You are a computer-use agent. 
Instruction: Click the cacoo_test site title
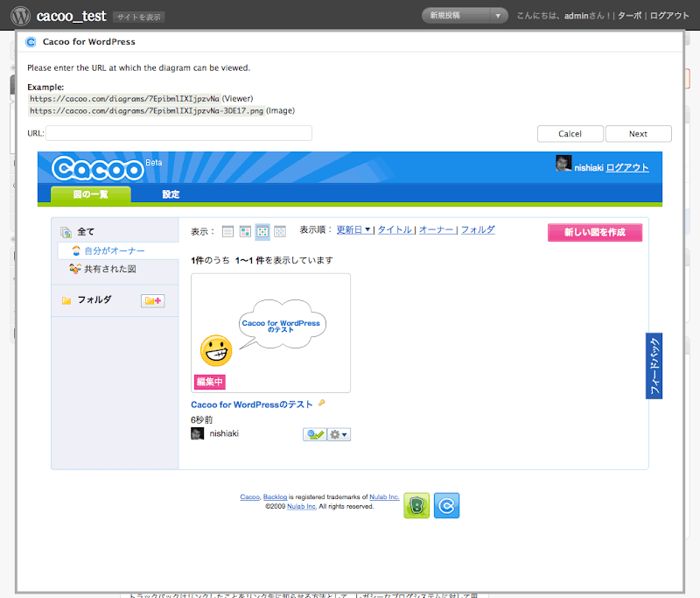coord(72,16)
